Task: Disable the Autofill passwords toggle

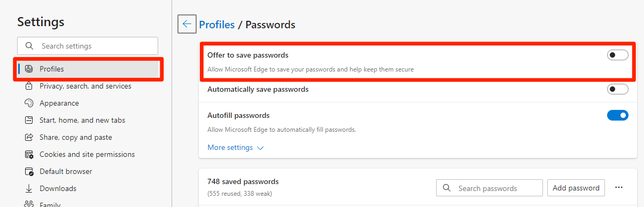Action: click(x=617, y=115)
